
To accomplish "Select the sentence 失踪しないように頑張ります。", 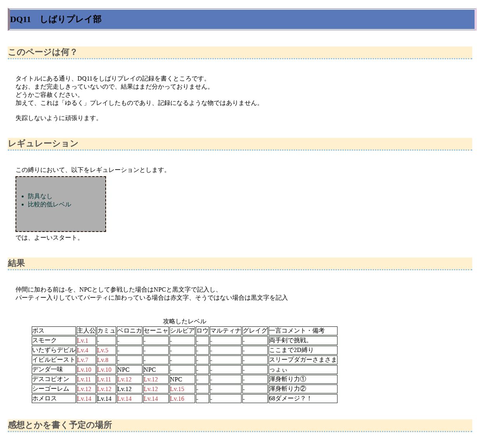I will click(x=58, y=118).
